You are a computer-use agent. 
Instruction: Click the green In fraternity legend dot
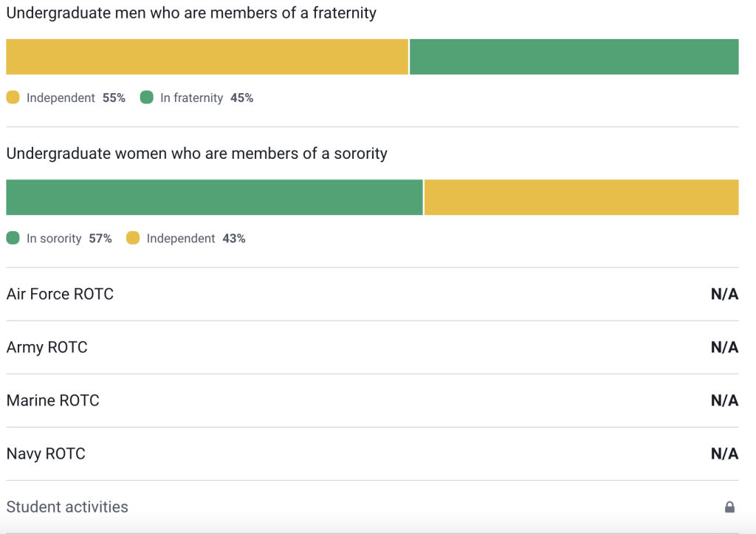click(146, 97)
